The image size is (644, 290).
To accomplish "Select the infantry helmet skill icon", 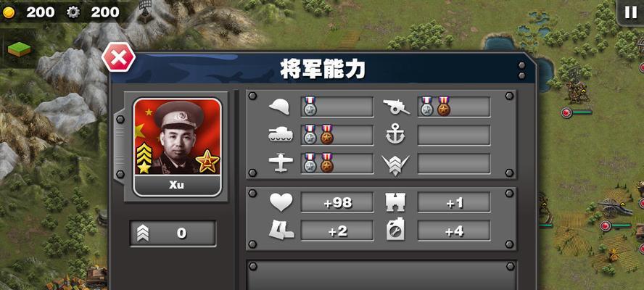I will (279, 107).
